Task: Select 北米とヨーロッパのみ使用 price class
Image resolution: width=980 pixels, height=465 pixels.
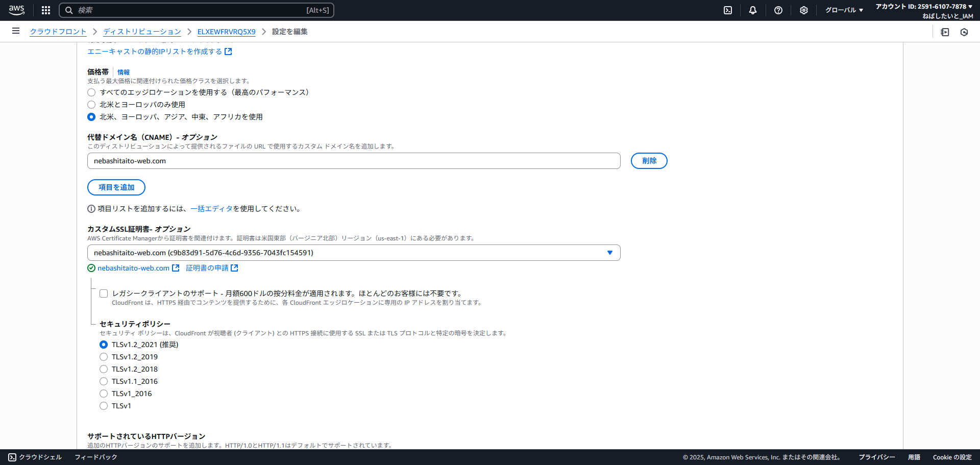Action: pos(91,105)
